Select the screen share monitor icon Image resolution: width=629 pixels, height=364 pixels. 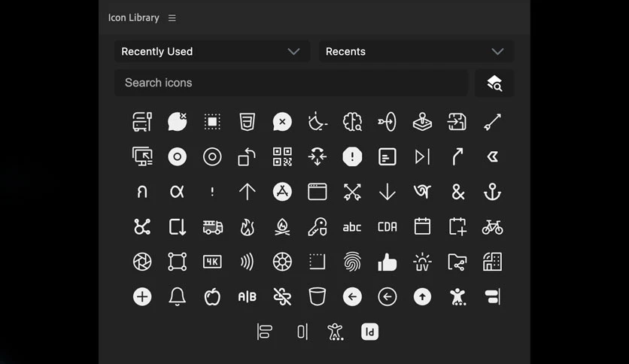[142, 156]
